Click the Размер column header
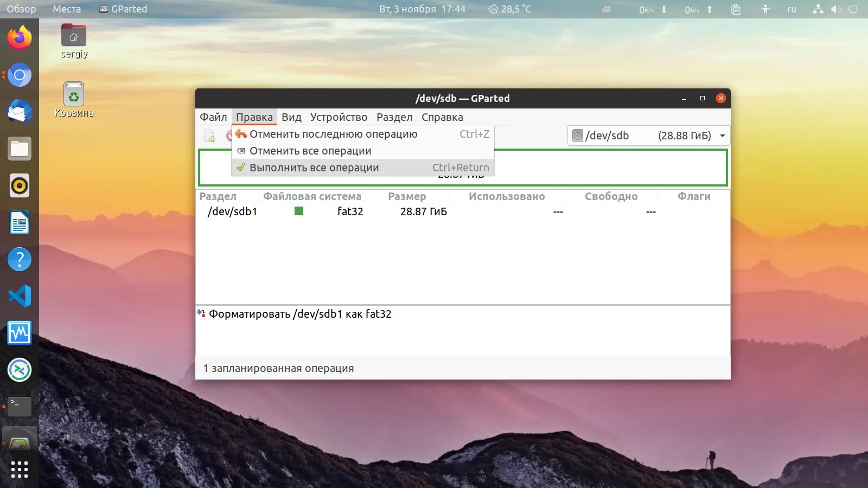 407,196
